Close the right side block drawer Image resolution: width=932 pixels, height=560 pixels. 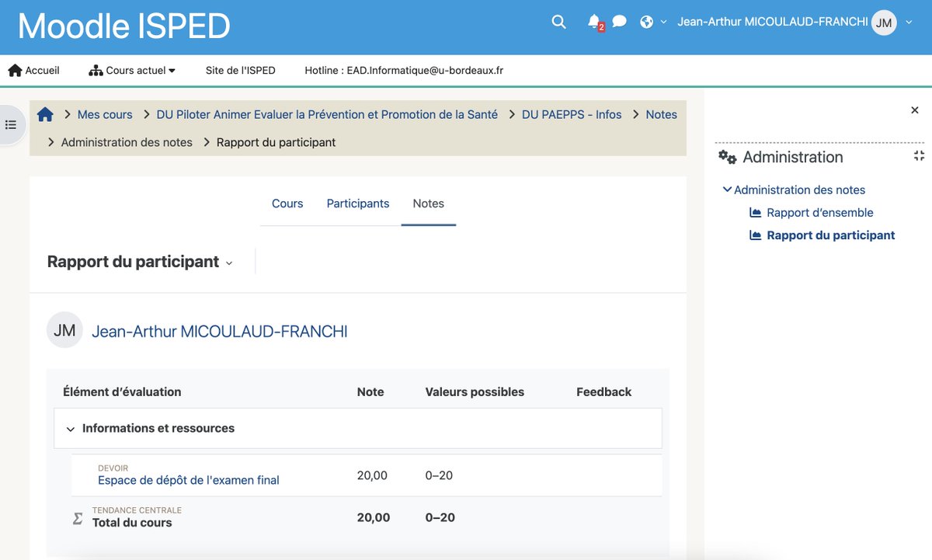click(x=915, y=111)
